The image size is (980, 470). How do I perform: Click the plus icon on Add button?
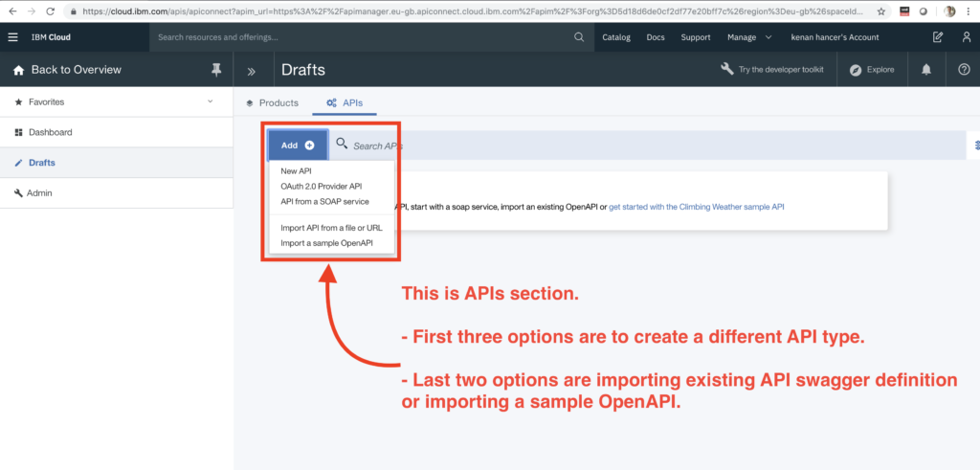309,145
